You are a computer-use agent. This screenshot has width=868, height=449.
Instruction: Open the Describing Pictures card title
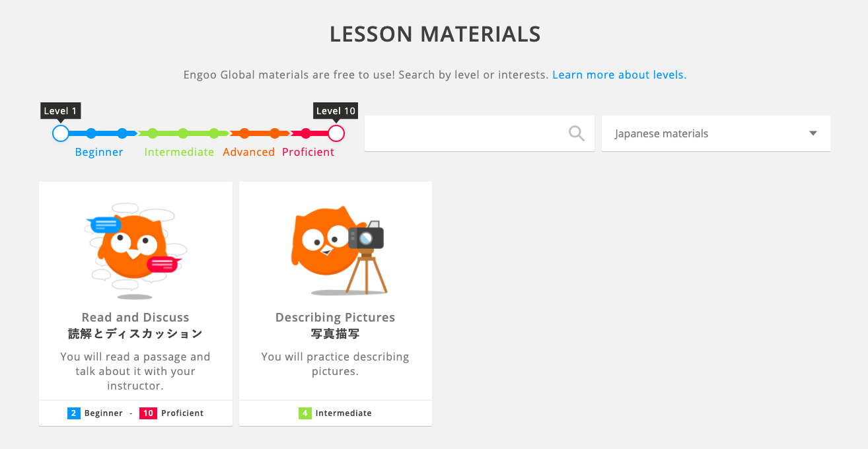pyautogui.click(x=336, y=318)
